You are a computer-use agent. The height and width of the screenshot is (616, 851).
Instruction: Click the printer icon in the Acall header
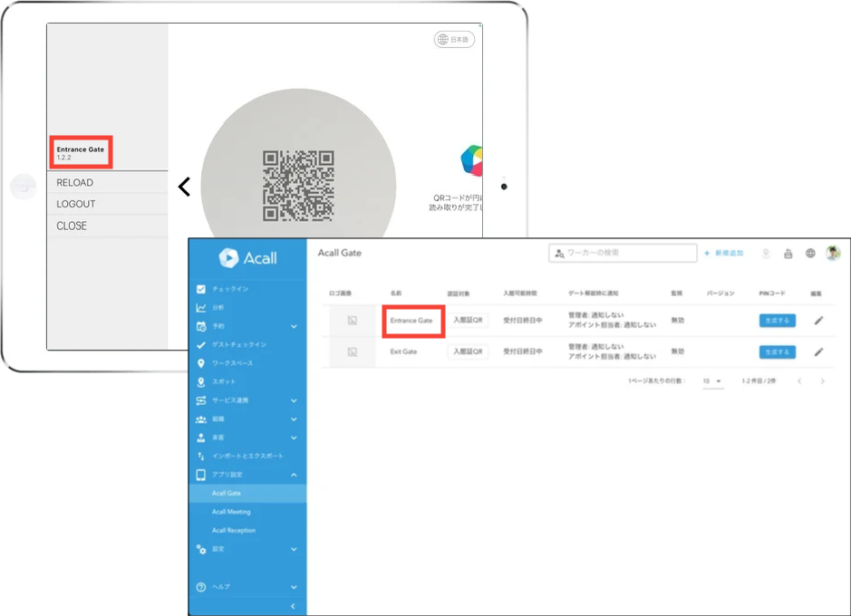(788, 254)
